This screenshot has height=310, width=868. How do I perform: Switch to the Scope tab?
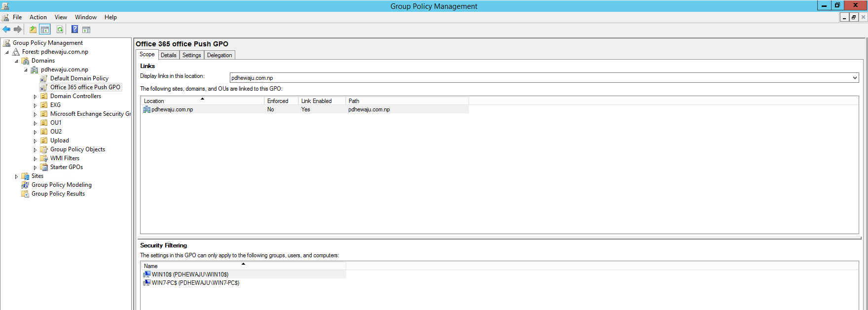147,54
